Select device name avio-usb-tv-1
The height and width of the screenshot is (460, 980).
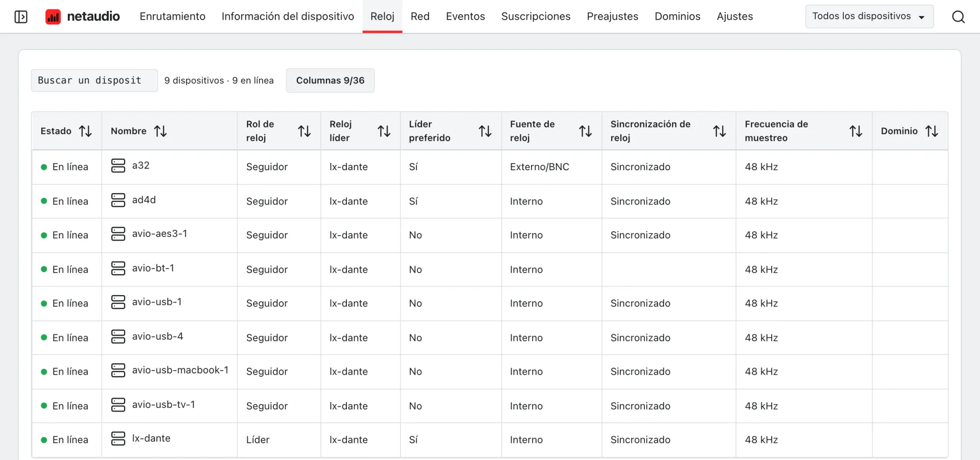coord(164,404)
